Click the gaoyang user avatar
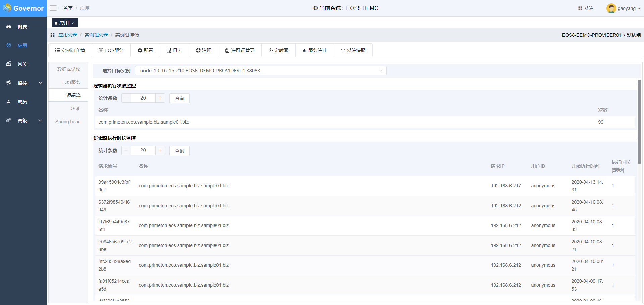The width and height of the screenshot is (644, 305). pos(611,8)
